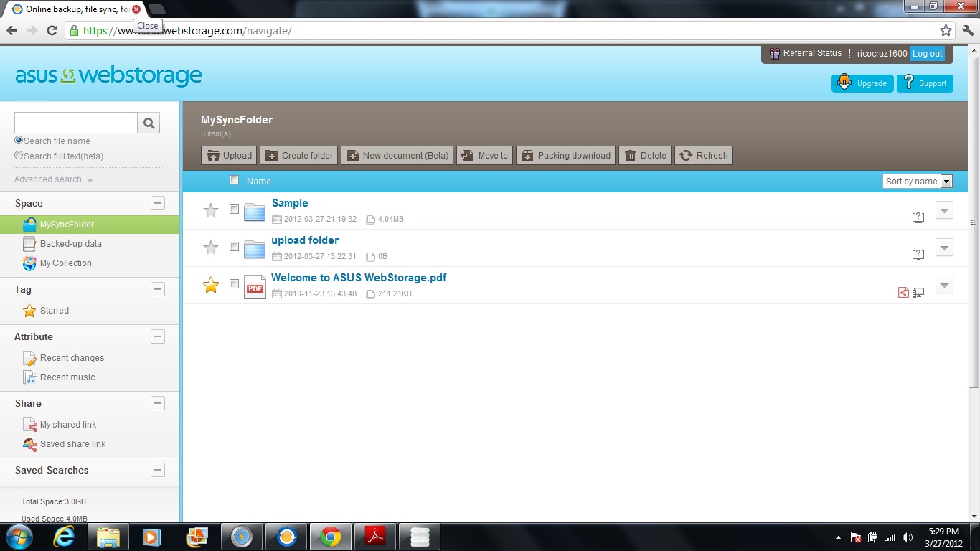
Task: Launch Internet Explorer from the taskbar
Action: coord(64,537)
